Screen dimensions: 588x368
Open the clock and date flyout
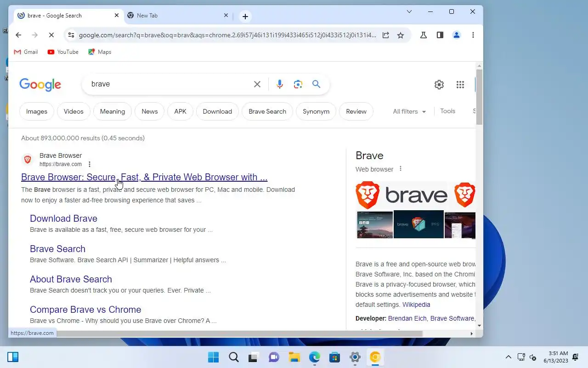(556, 357)
